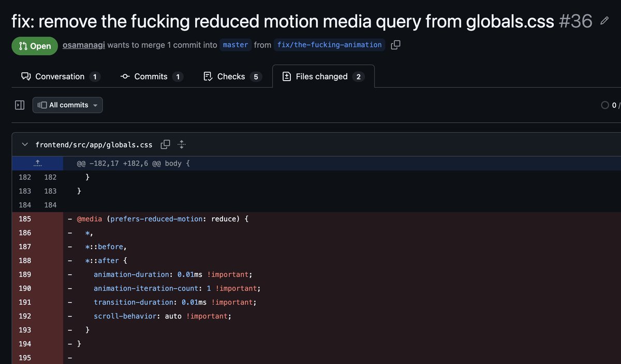Copy globals.css file path icon
621x364 pixels.
tap(165, 144)
